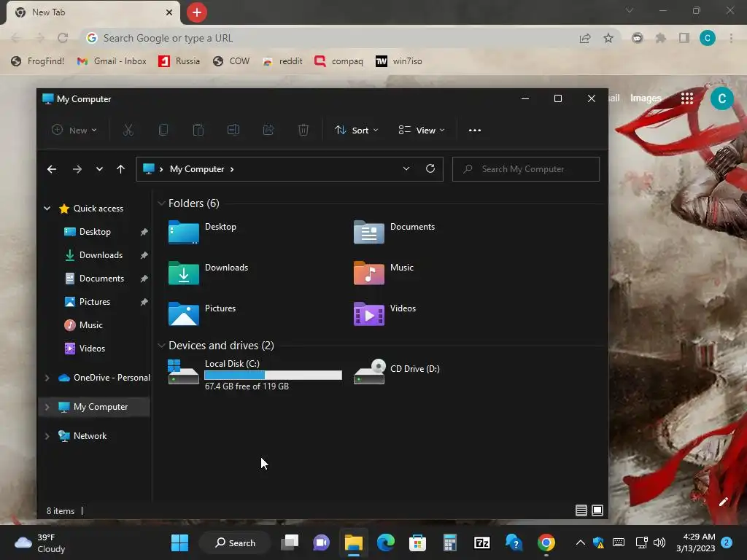Go back with Explorer back arrow
Viewport: 747px width, 560px height.
coord(52,169)
